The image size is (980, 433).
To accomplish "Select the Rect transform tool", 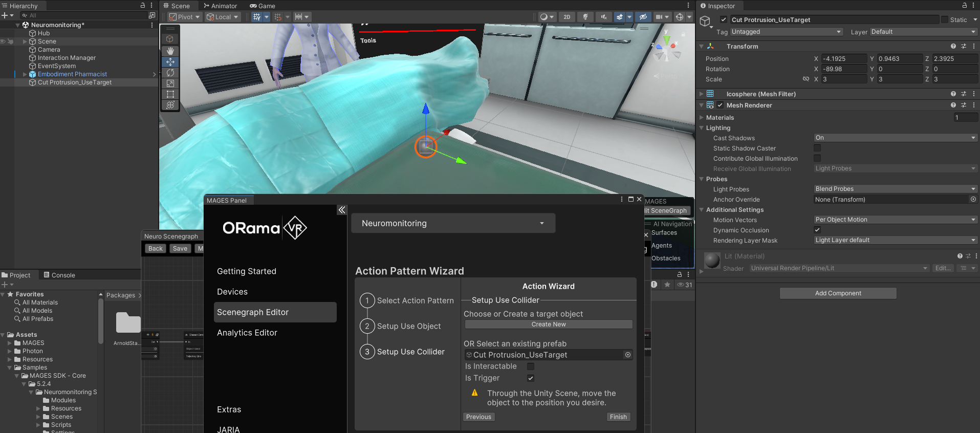I will pyautogui.click(x=170, y=94).
